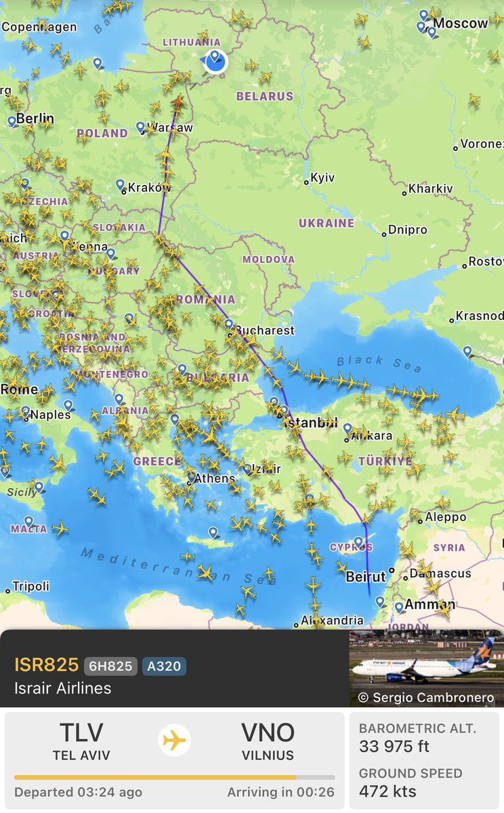Tap the 6H825 flight number badge
The image size is (504, 813).
tap(110, 666)
